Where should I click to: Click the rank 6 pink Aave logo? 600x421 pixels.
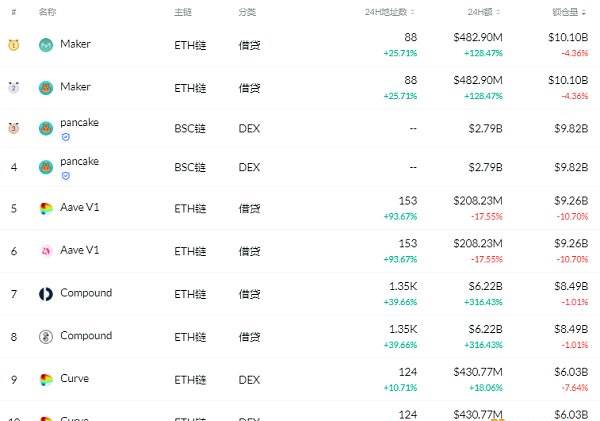click(46, 251)
